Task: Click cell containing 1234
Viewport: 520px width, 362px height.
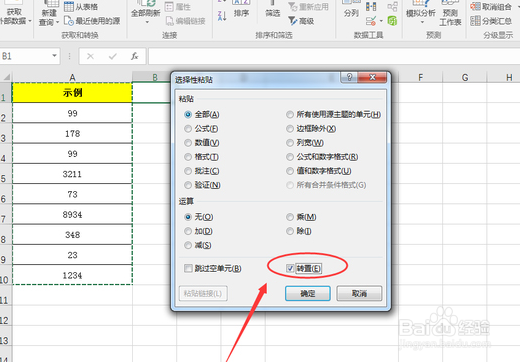Action: click(x=72, y=275)
